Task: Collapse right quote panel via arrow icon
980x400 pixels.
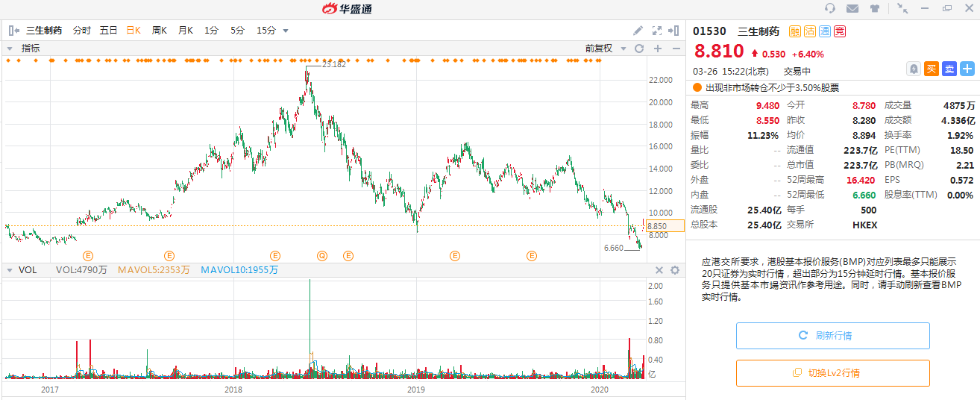Action: (x=674, y=31)
